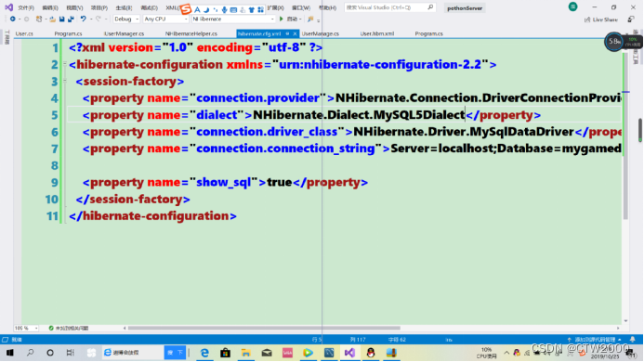
Task: Click the Windows taskbar search icon
Action: (x=30, y=353)
